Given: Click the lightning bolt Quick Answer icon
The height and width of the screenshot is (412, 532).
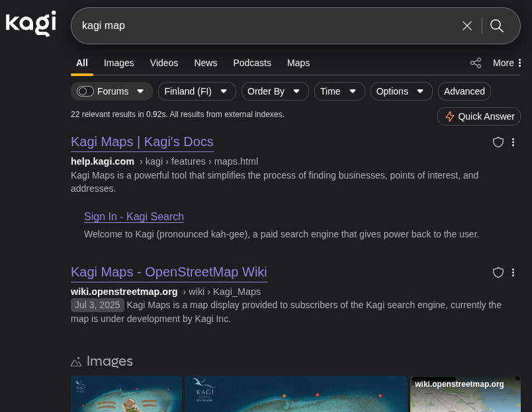Looking at the screenshot, I should pyautogui.click(x=449, y=116).
